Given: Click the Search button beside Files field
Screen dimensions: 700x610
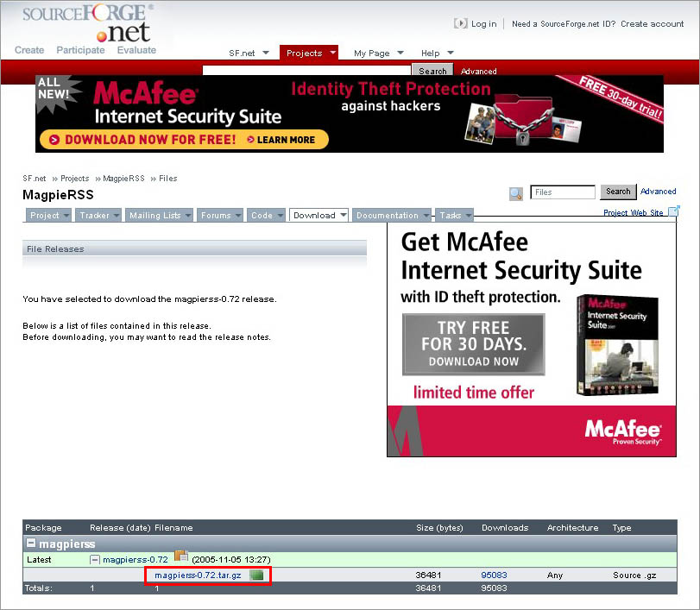Looking at the screenshot, I should [618, 192].
